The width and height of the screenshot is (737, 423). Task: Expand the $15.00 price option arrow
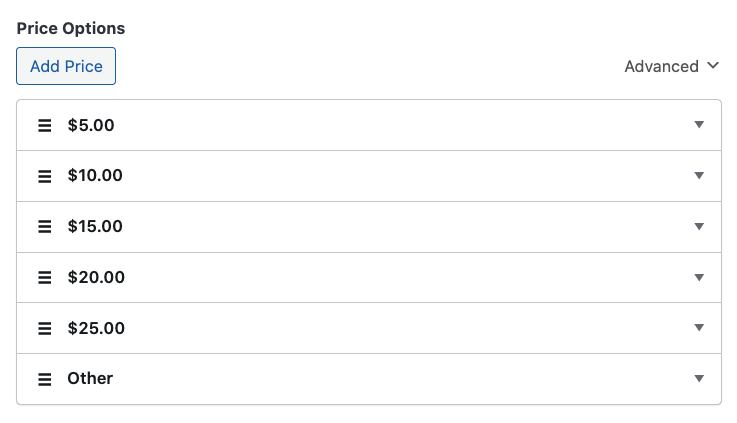pos(699,227)
